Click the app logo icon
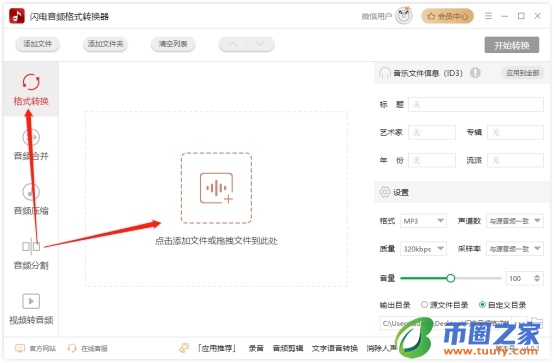Screen dimensions: 554x363 point(17,16)
